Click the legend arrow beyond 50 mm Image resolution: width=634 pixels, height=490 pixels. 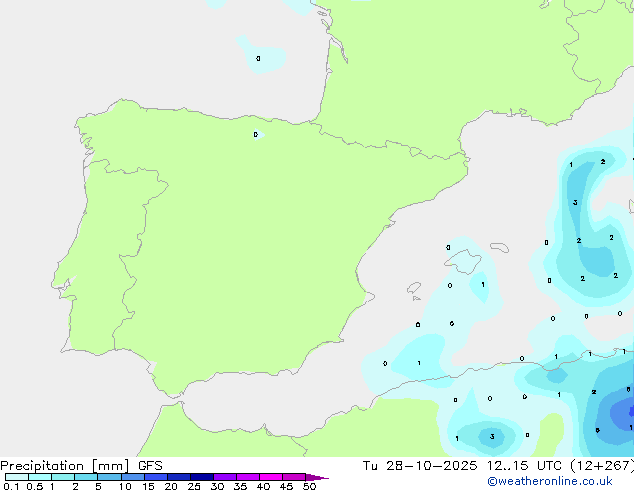click(317, 477)
